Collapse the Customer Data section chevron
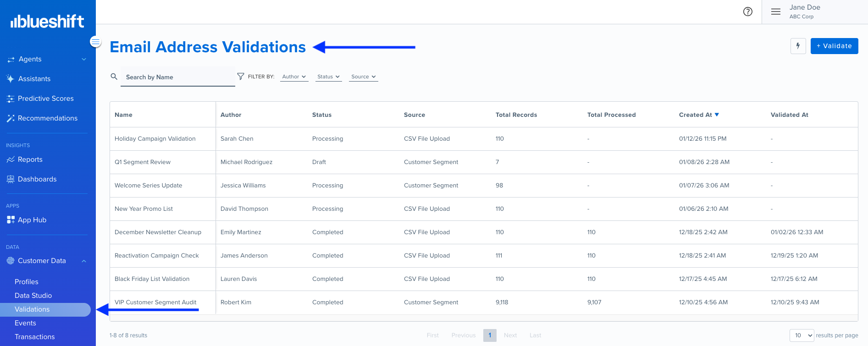The image size is (868, 346). 84,261
